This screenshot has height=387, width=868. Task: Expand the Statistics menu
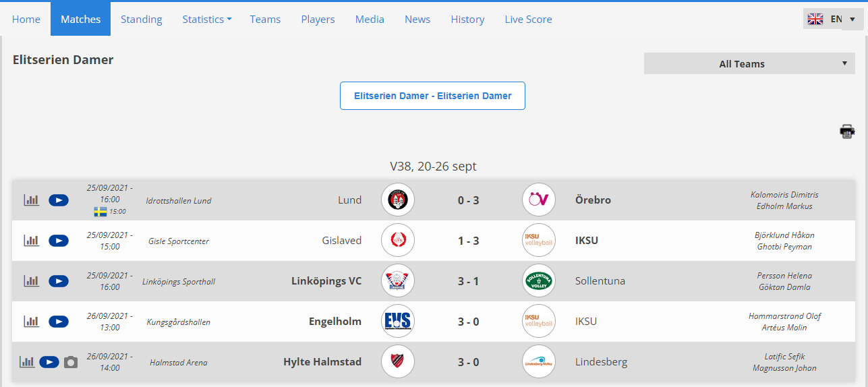pyautogui.click(x=207, y=19)
